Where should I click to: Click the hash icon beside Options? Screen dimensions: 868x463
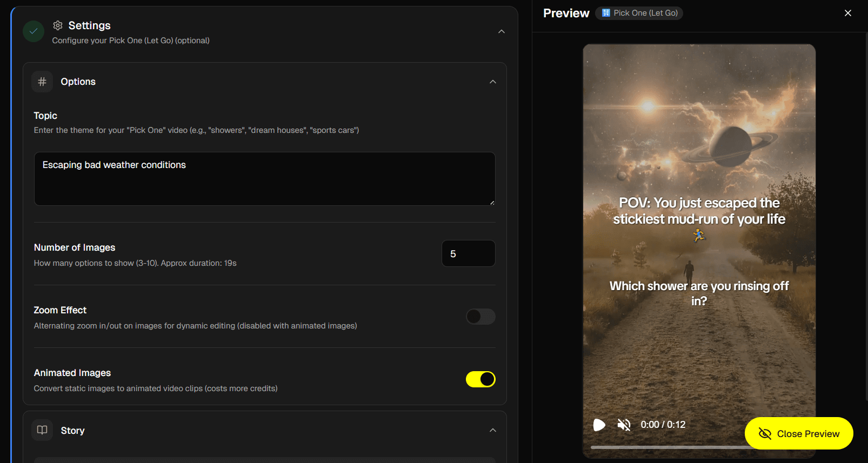point(42,82)
